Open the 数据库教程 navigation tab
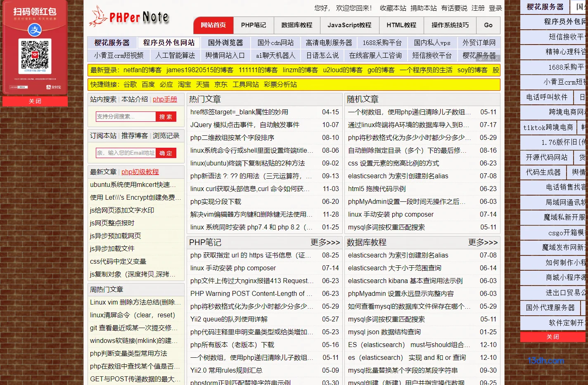Screen dimensions: 588x385 pos(297,25)
